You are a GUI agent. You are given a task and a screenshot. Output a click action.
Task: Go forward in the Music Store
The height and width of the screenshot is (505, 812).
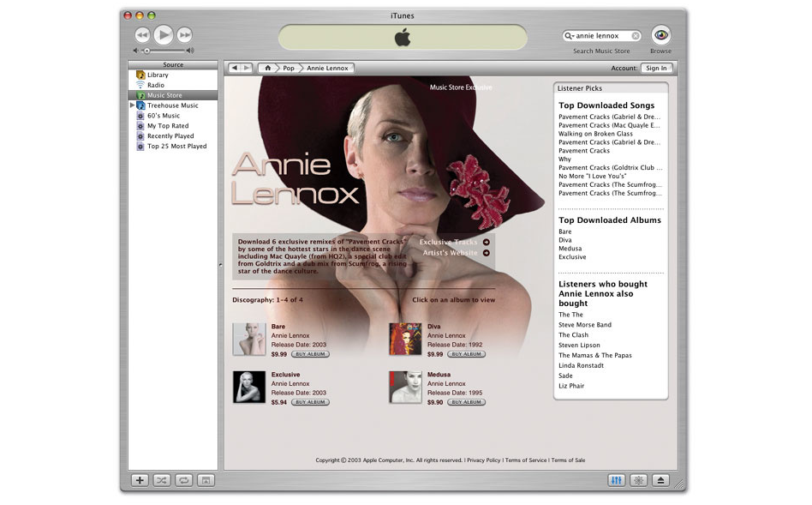click(247, 68)
